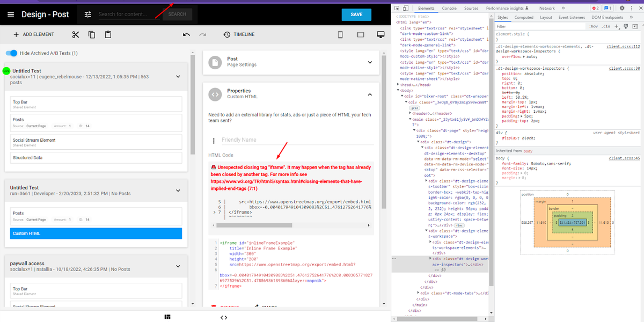Toggle DevTools device toolbar mode
This screenshot has width=644, height=322.
point(405,8)
